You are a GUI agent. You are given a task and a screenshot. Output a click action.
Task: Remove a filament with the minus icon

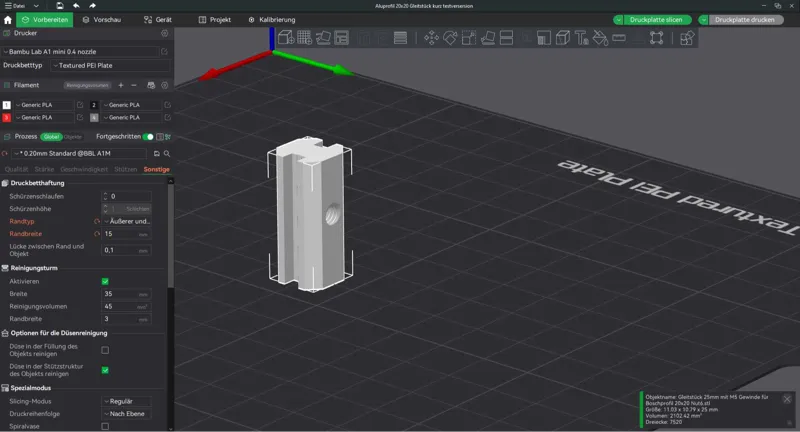coord(134,85)
